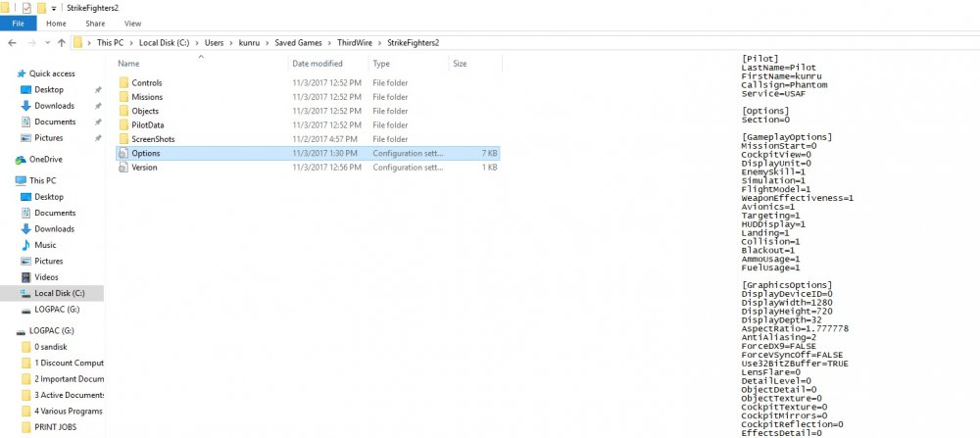Open Documents under Quick access
This screenshot has width=980, height=438.
(55, 122)
